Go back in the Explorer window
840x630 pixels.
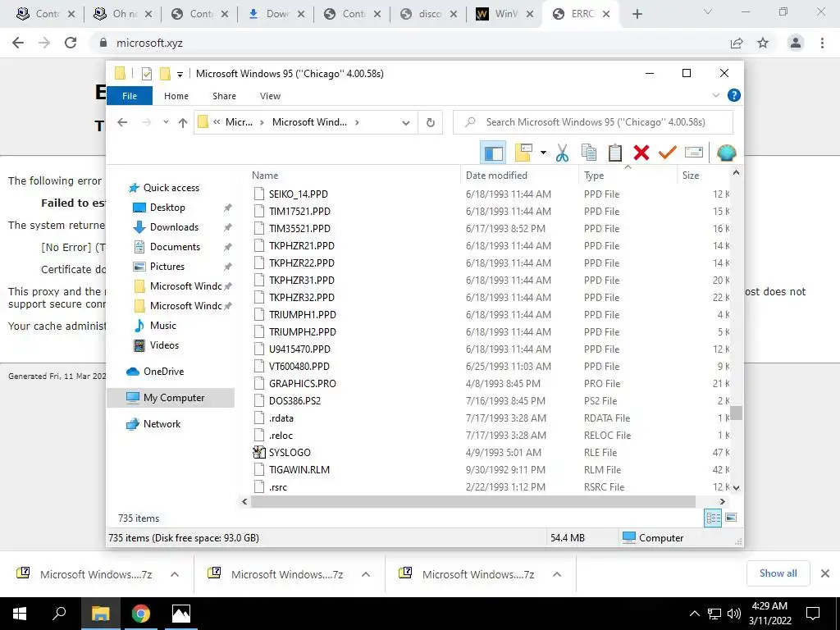[122, 123]
